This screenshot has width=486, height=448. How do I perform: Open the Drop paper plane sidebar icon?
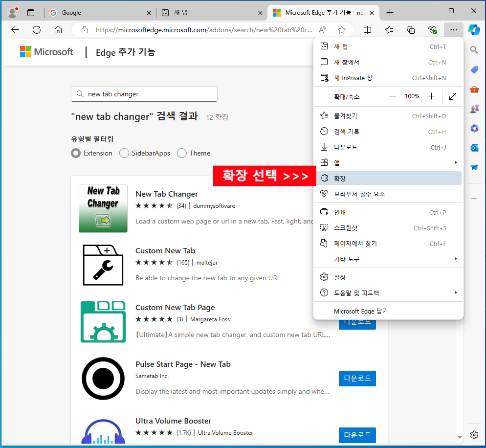[x=474, y=167]
